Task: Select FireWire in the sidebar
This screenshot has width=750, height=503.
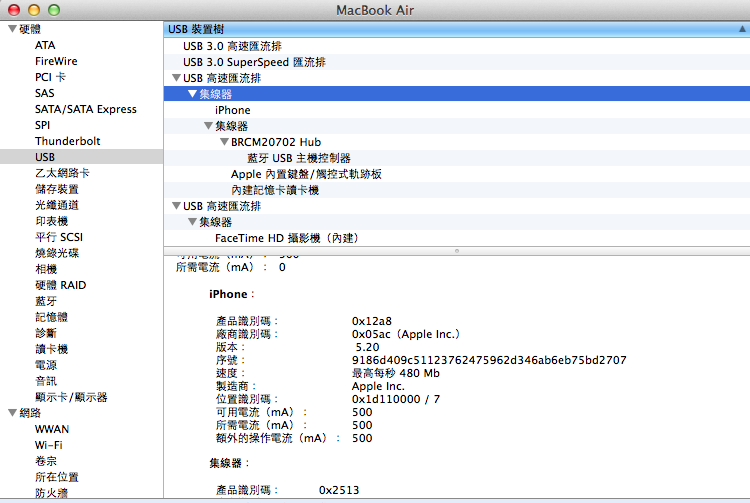Action: click(56, 61)
